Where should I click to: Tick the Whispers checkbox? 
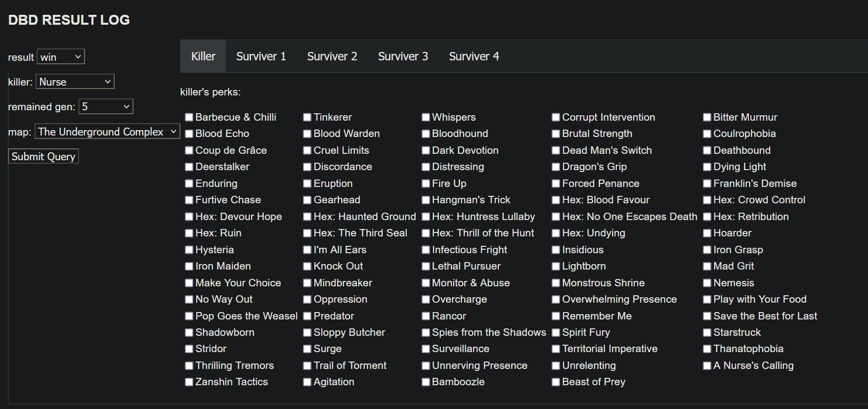[x=426, y=117]
